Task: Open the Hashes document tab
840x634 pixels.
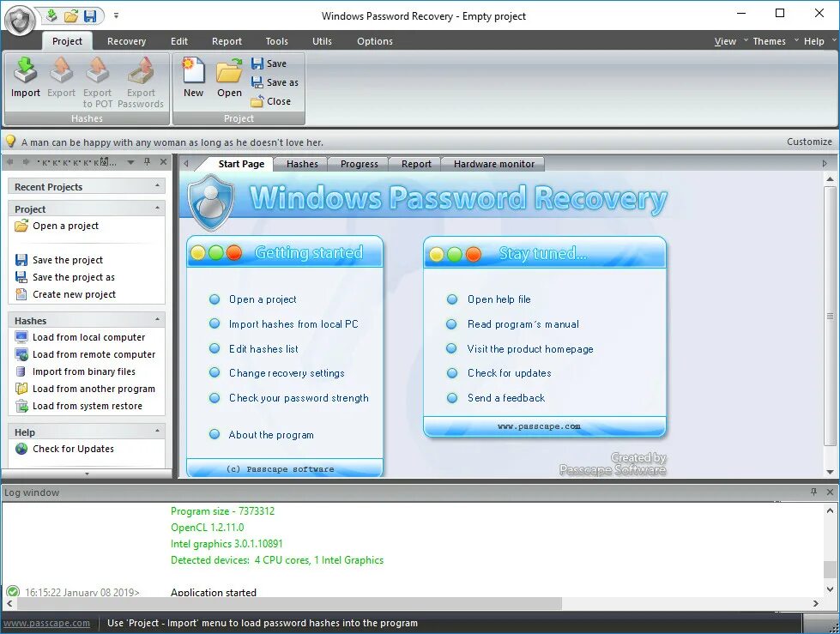Action: tap(302, 164)
